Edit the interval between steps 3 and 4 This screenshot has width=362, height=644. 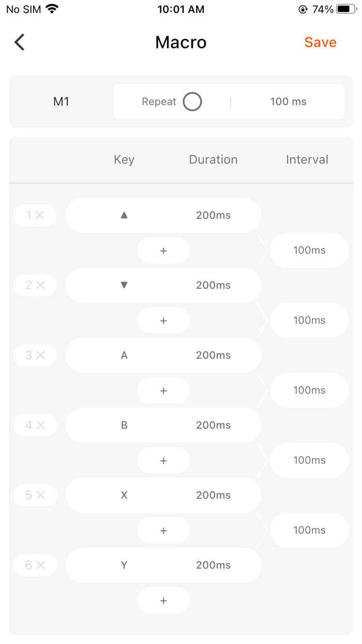(309, 390)
